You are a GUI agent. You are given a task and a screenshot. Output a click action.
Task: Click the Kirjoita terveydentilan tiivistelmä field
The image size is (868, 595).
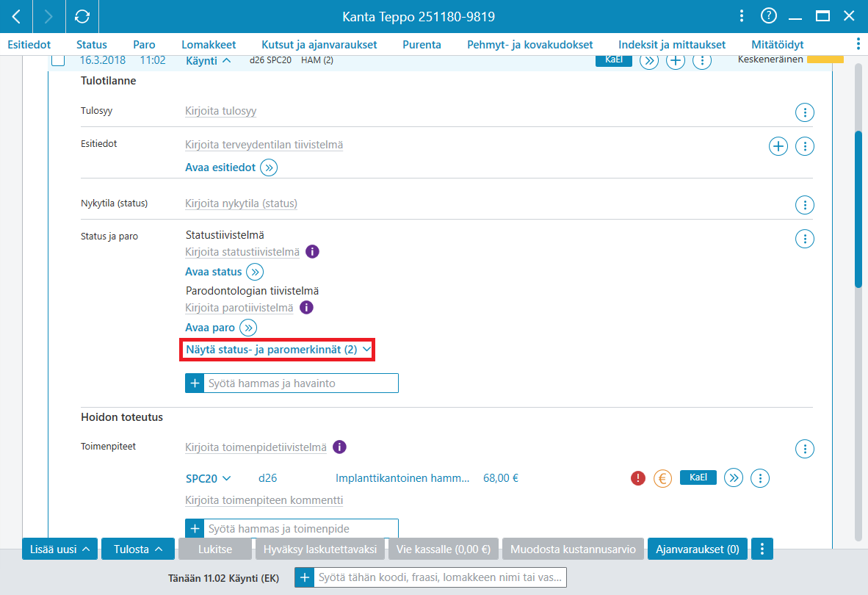[264, 145]
